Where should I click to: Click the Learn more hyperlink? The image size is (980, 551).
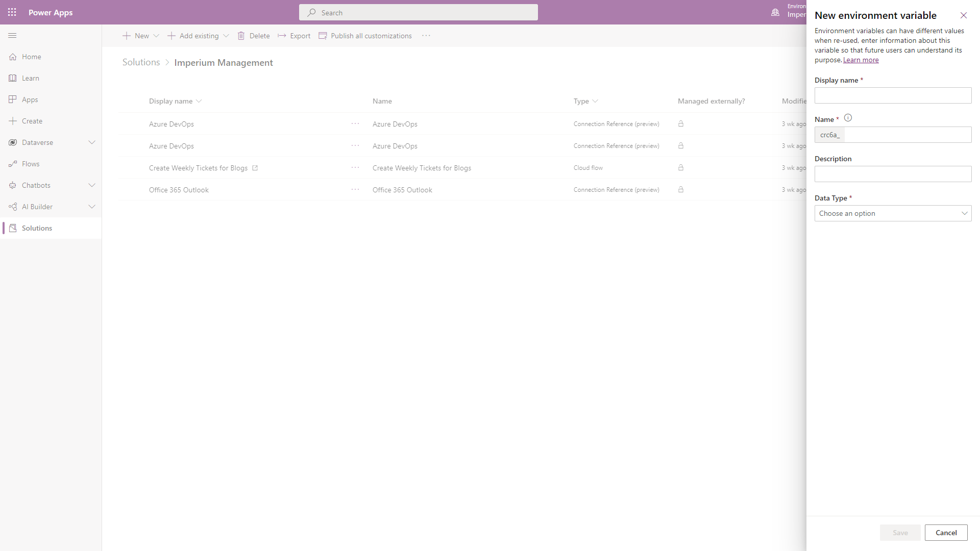click(861, 60)
